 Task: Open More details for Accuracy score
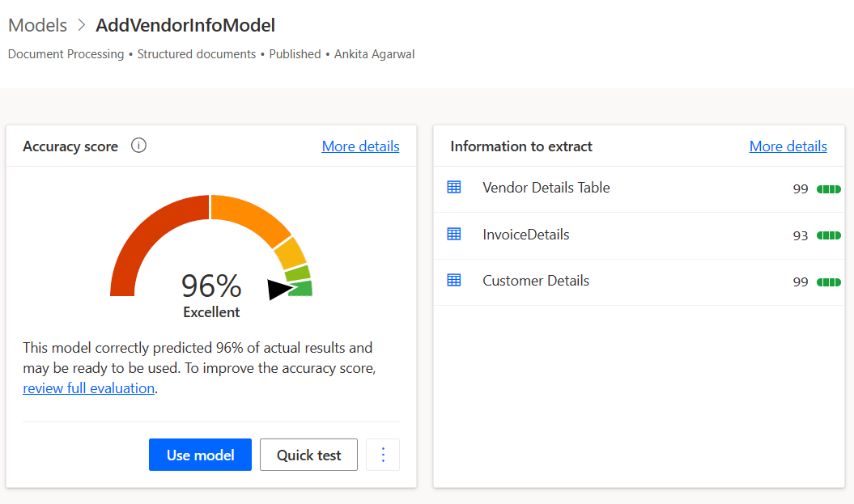pyautogui.click(x=360, y=146)
